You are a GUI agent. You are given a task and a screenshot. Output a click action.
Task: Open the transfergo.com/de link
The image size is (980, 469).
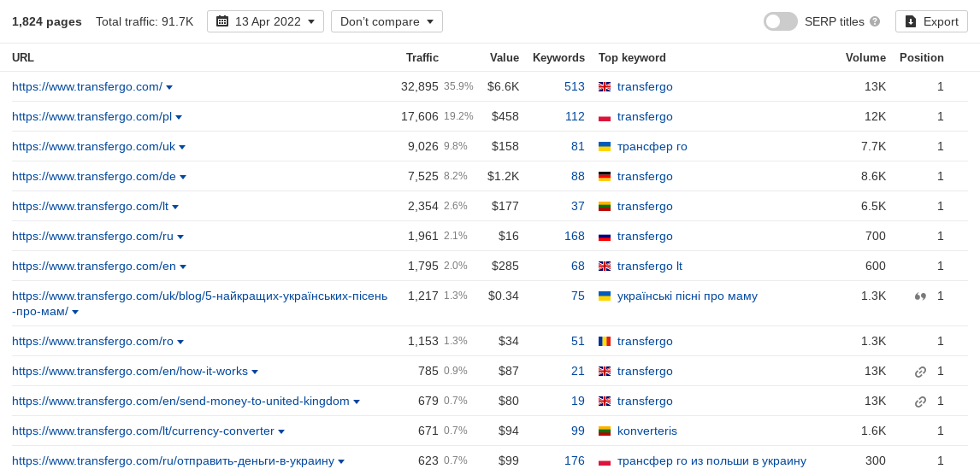click(94, 177)
